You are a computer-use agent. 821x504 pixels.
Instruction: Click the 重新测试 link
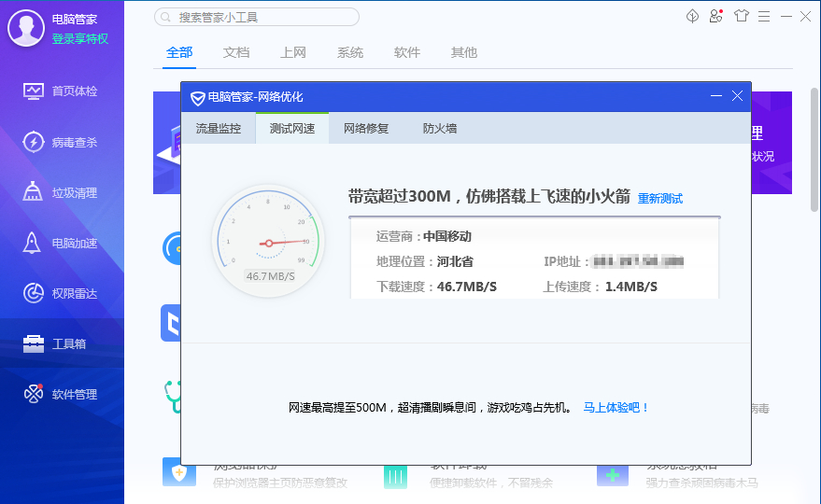(x=660, y=199)
